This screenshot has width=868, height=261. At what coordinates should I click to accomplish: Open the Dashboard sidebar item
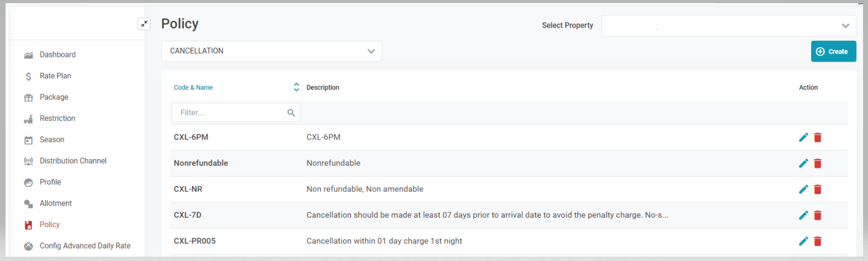pyautogui.click(x=57, y=55)
